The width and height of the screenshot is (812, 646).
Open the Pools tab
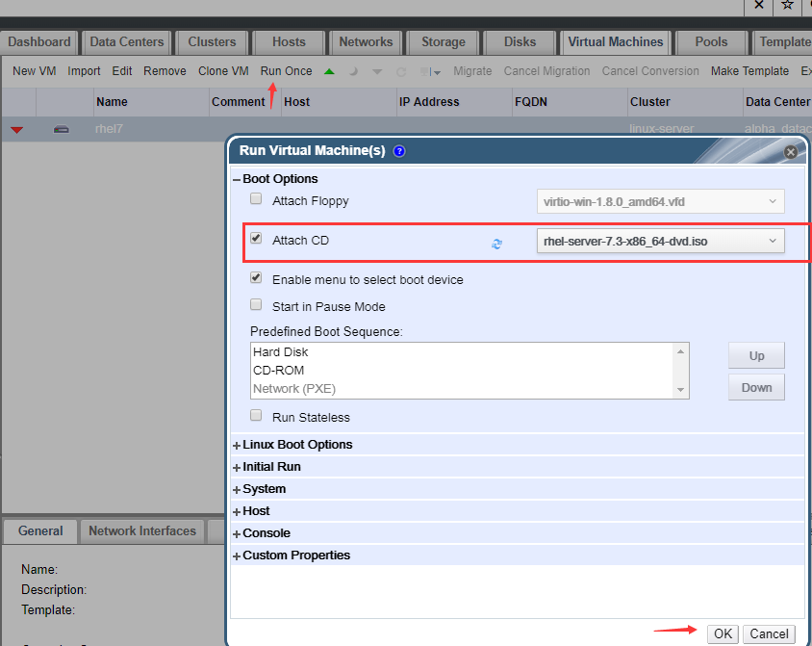coord(711,42)
